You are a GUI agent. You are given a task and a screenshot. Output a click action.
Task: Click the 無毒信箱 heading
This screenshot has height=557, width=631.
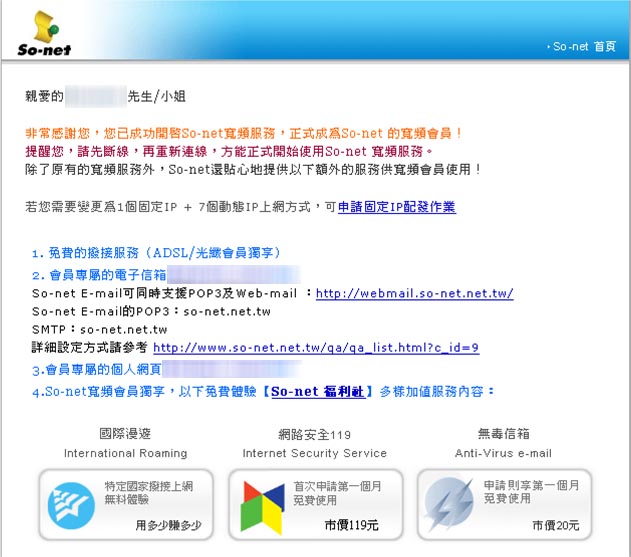[x=503, y=433]
